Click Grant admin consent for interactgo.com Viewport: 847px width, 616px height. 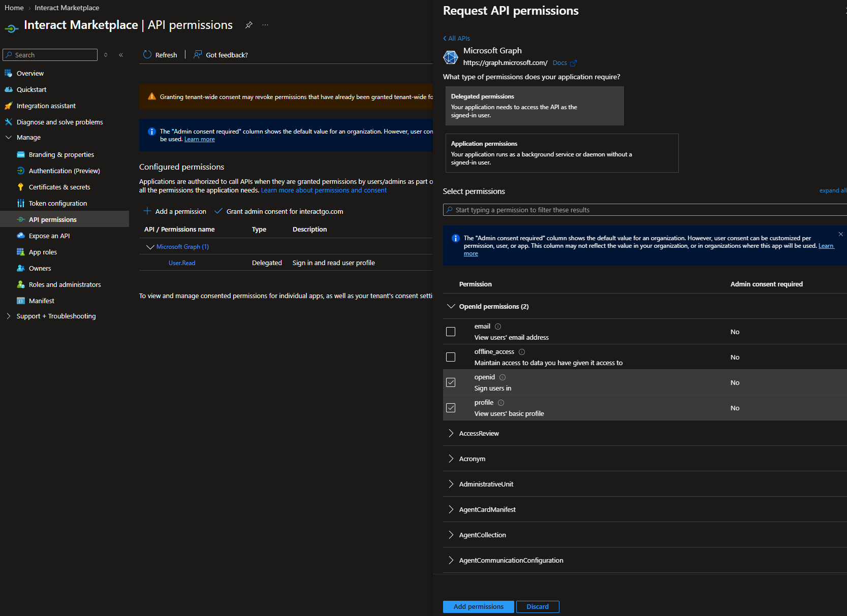(x=279, y=211)
